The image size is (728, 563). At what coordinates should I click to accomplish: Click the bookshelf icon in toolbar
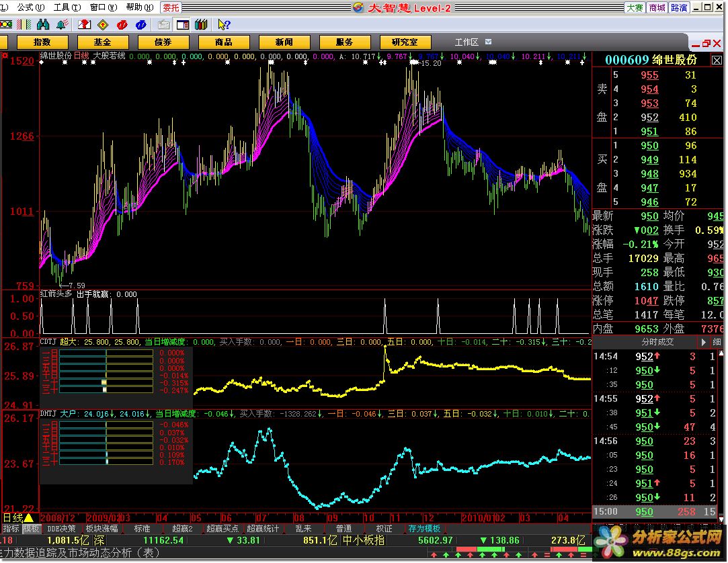200,25
